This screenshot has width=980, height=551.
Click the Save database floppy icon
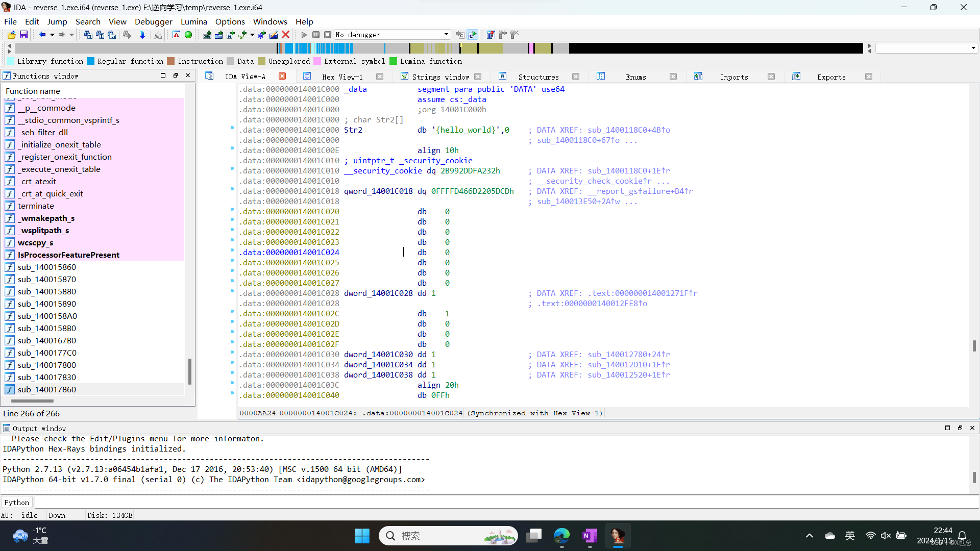click(x=23, y=35)
